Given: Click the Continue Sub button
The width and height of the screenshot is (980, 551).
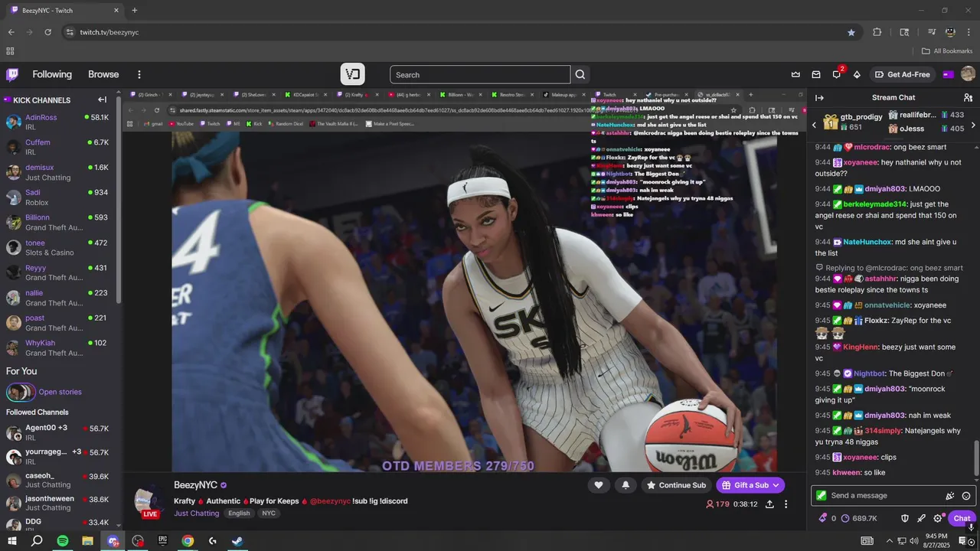Looking at the screenshot, I should point(676,485).
